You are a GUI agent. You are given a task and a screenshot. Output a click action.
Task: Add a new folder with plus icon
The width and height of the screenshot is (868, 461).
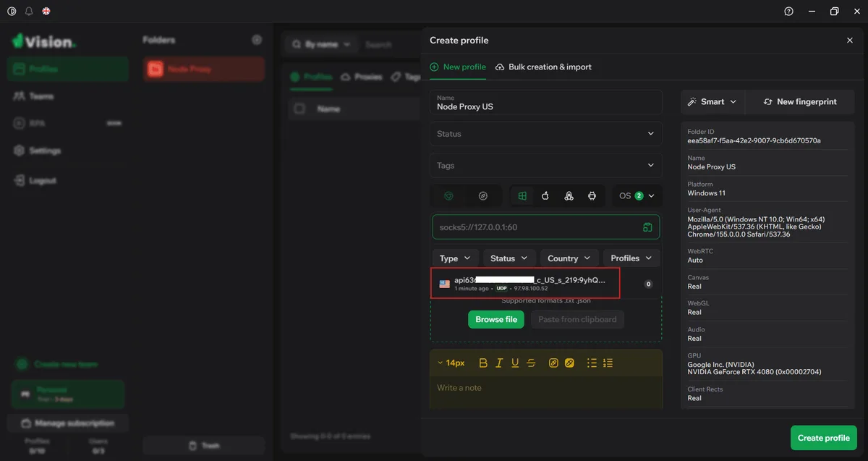click(x=256, y=40)
